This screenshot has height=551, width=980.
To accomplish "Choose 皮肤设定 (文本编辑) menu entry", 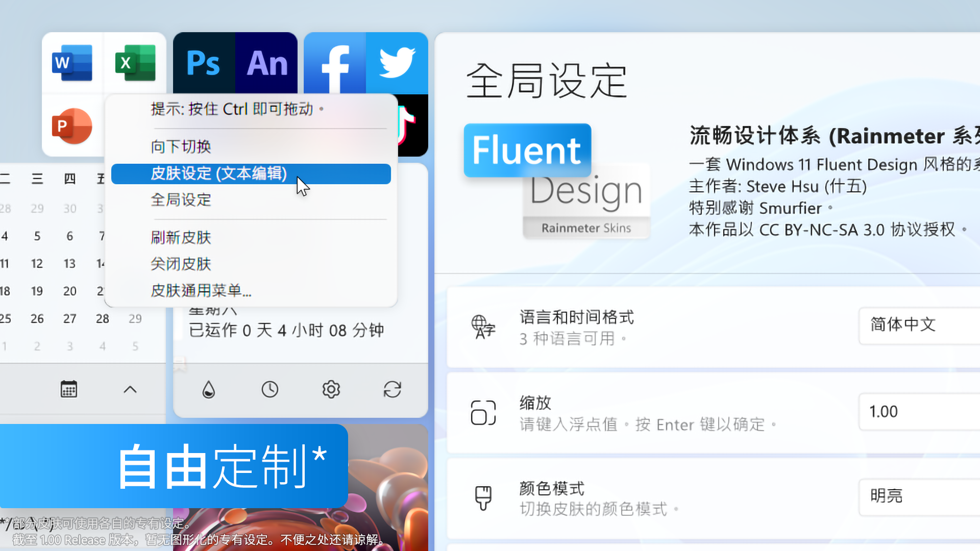I will (x=251, y=173).
